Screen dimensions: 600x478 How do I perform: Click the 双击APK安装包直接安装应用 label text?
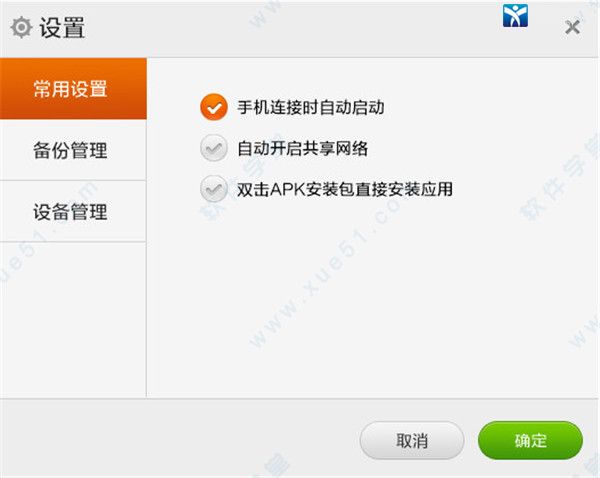click(345, 189)
